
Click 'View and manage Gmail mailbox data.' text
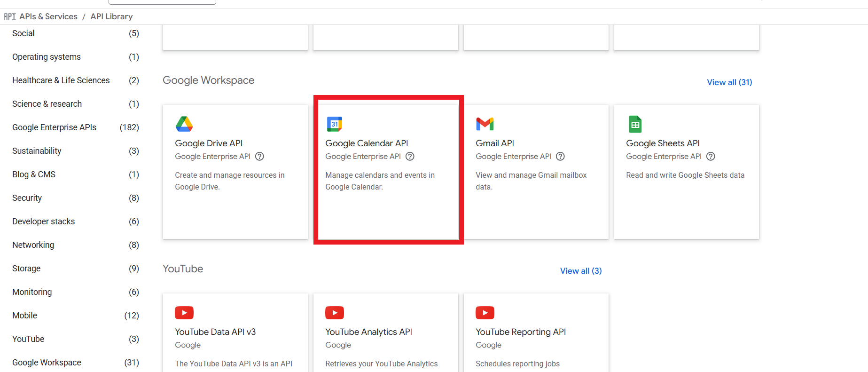[531, 181]
